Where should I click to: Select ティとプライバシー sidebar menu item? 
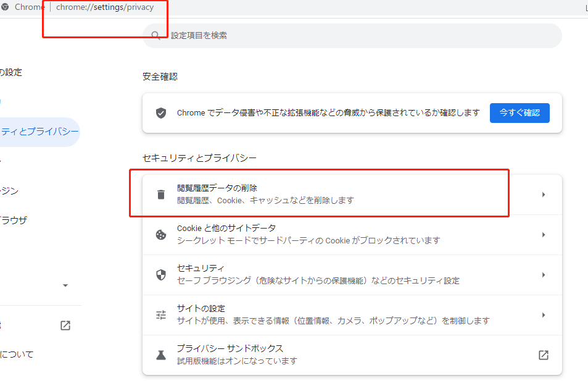click(39, 132)
